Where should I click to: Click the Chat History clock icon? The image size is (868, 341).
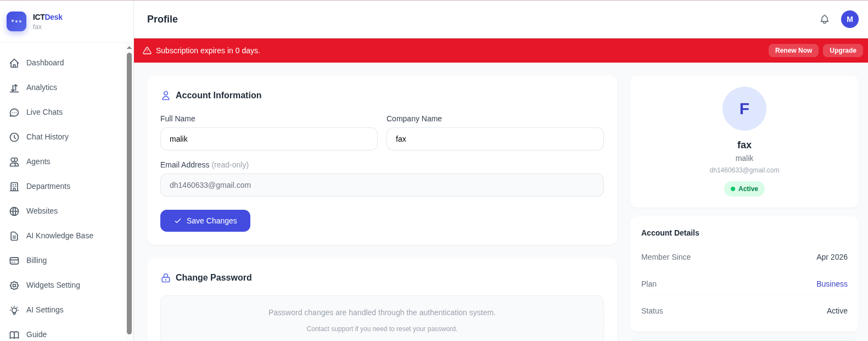(14, 137)
